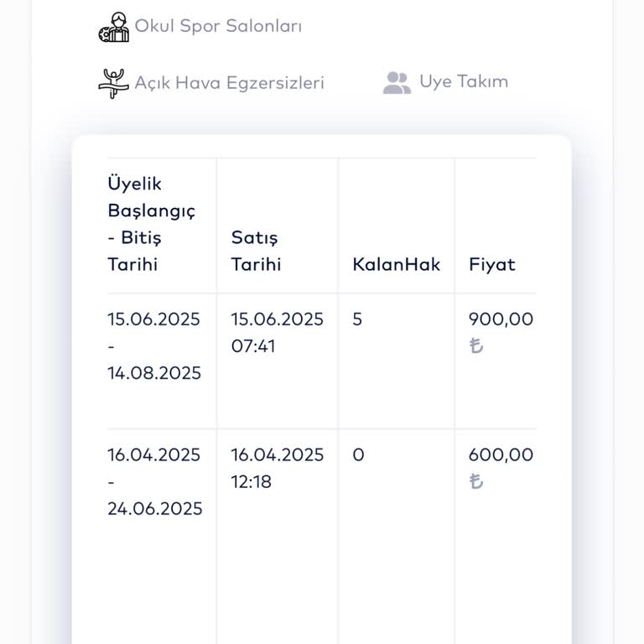Select the Açık Hava Egzersizleri menu item
This screenshot has height=644, width=644.
pos(229,83)
